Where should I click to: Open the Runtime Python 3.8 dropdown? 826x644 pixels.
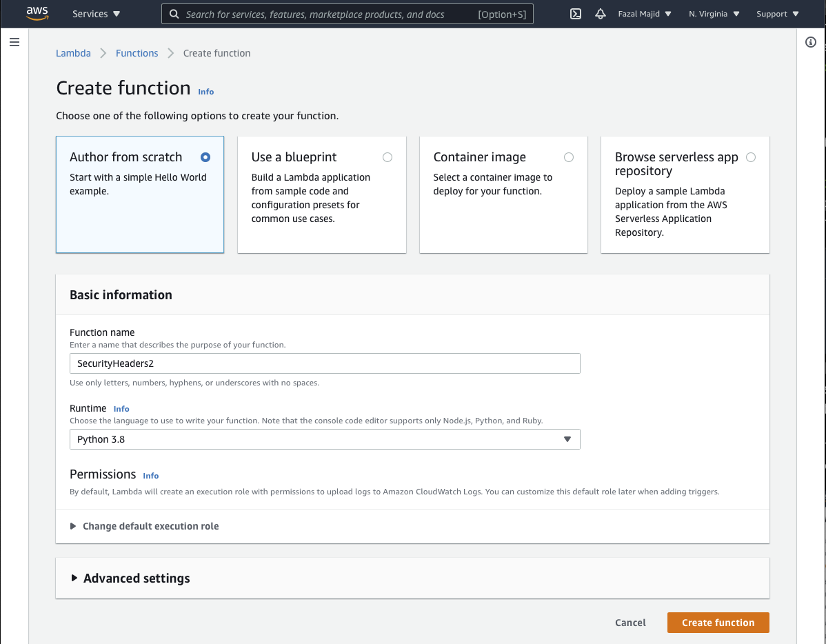point(325,439)
